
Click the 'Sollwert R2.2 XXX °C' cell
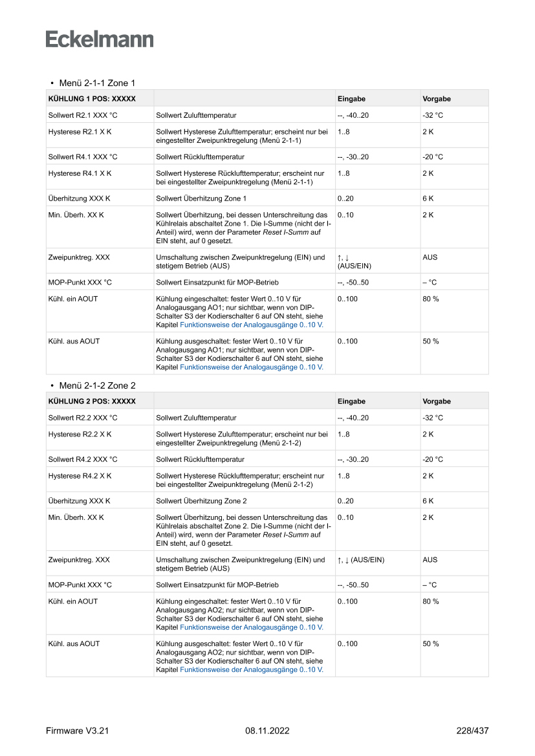(83, 418)
